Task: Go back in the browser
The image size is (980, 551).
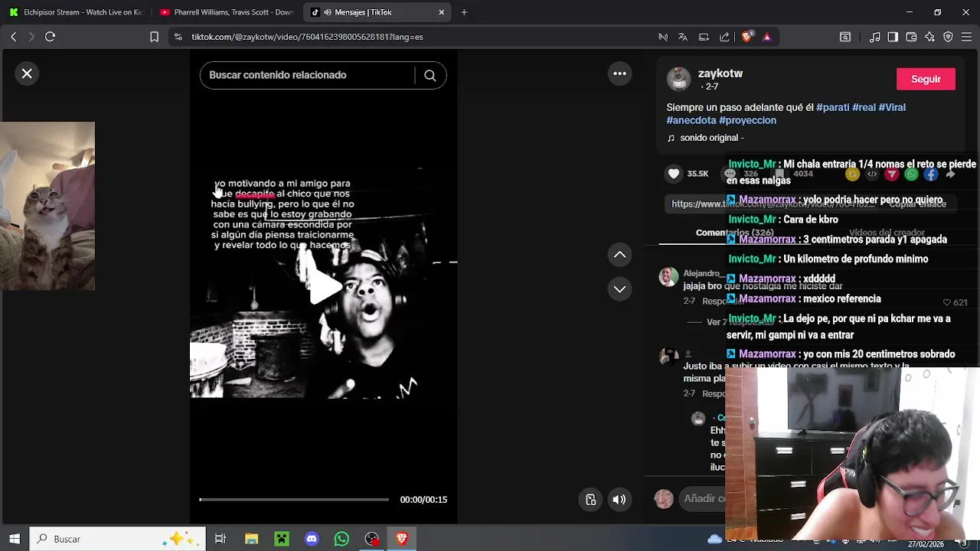Action: [13, 37]
